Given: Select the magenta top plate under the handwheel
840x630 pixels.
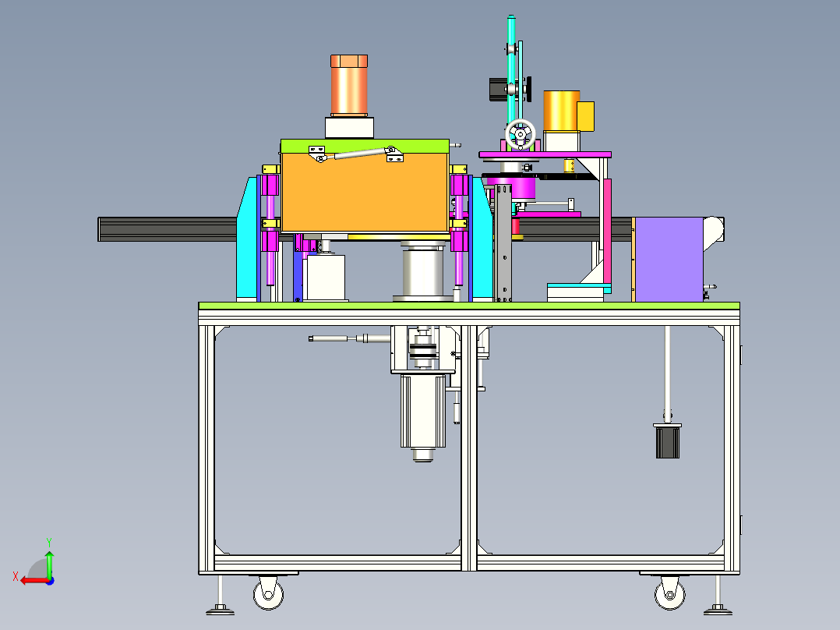Looking at the screenshot, I should [545, 154].
